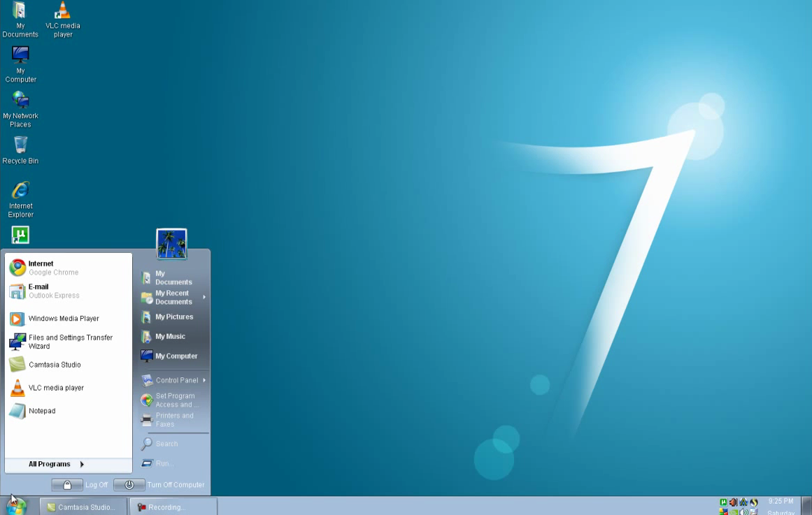This screenshot has height=515, width=812.
Task: Switch to Recording taskbar window
Action: pos(173,507)
